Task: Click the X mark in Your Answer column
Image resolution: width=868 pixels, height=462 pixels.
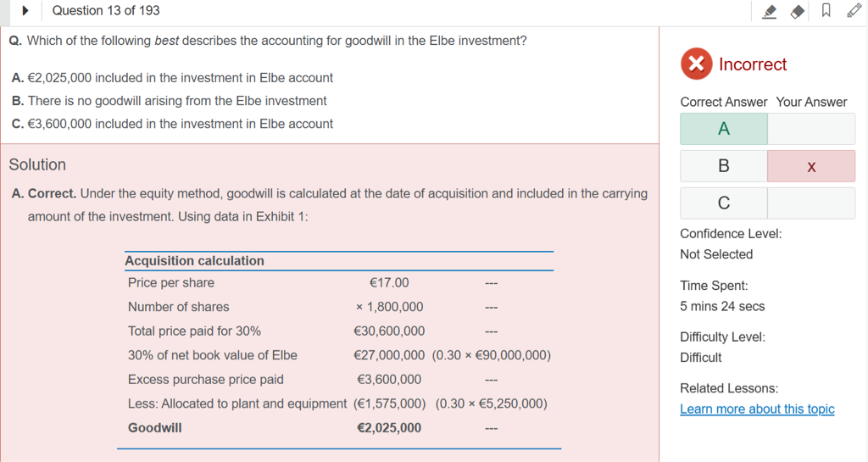Action: [x=811, y=166]
